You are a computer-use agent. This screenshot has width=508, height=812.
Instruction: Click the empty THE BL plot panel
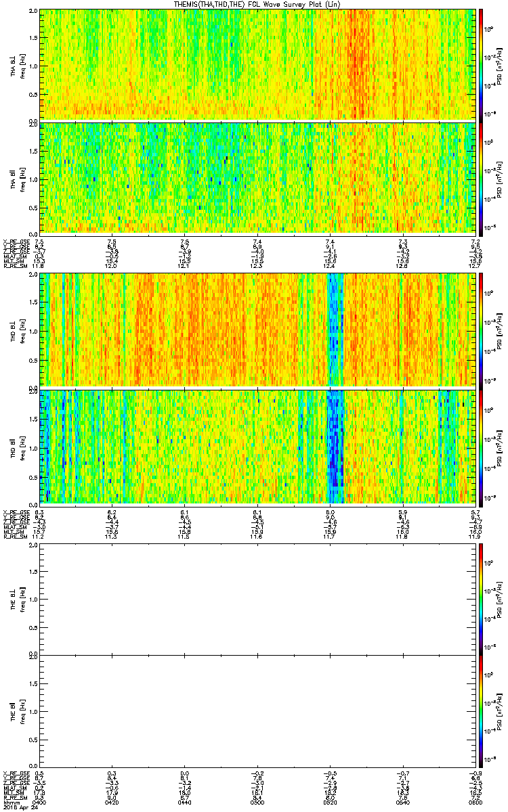257,599
